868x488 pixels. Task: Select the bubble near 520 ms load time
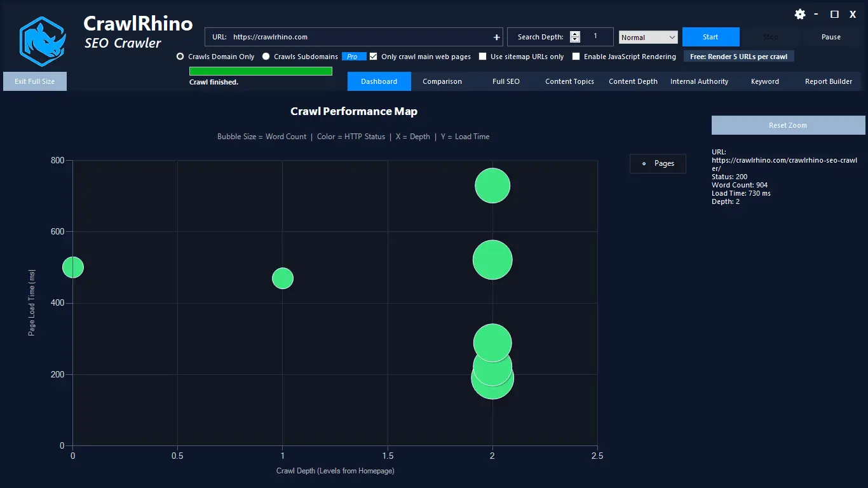pyautogui.click(x=492, y=260)
